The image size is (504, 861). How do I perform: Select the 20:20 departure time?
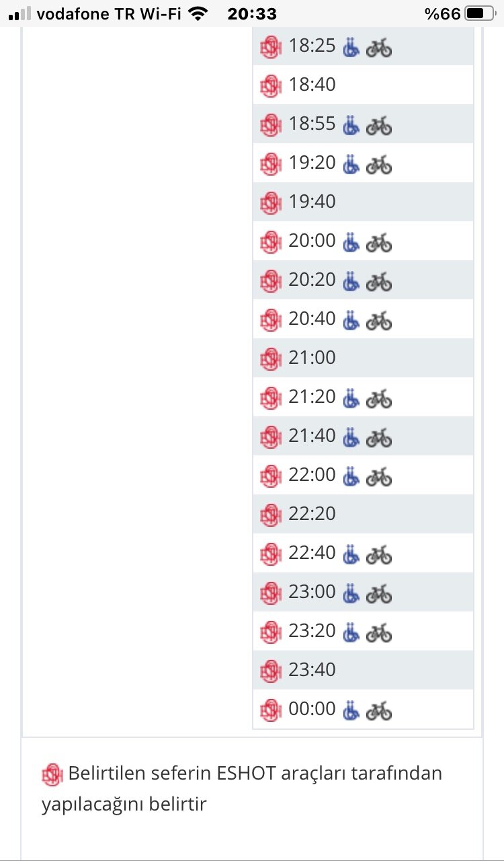(x=312, y=279)
